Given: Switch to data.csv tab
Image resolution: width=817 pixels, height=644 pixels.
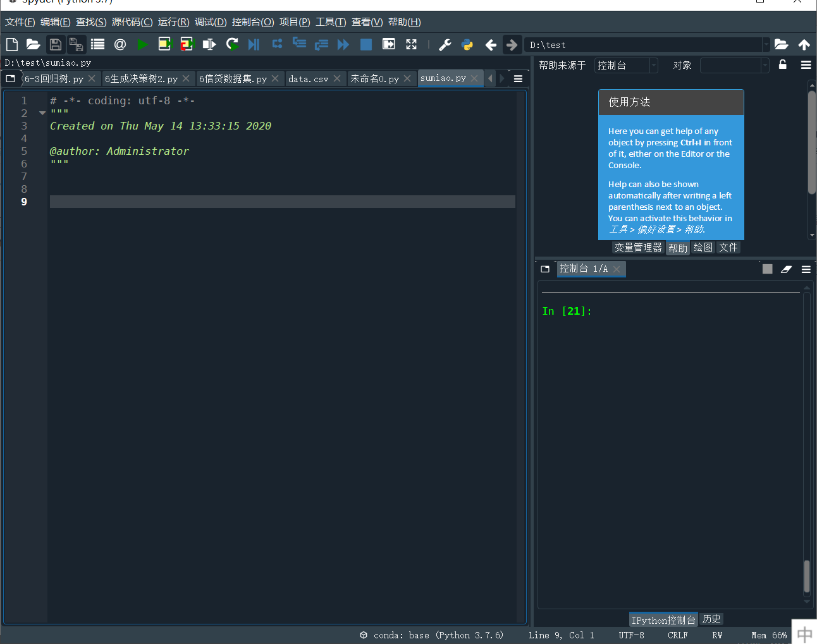Looking at the screenshot, I should click(308, 78).
